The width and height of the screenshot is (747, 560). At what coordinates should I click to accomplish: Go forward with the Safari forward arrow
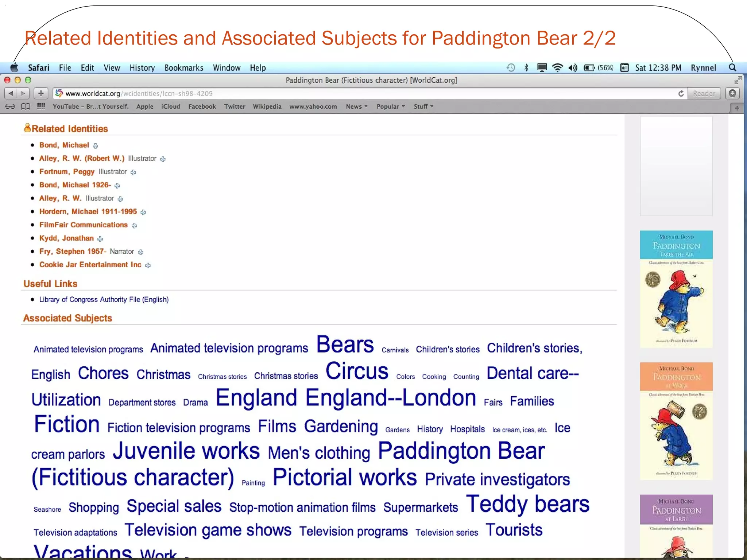pos(23,94)
